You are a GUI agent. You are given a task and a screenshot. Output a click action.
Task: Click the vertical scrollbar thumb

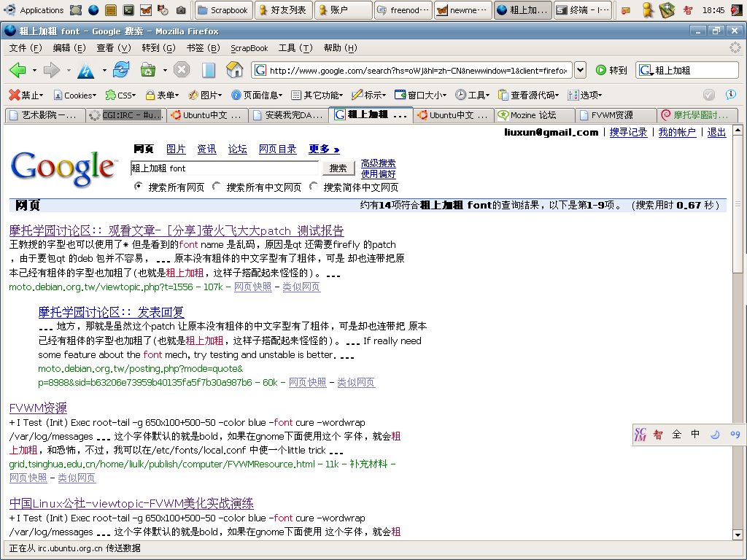(x=738, y=205)
